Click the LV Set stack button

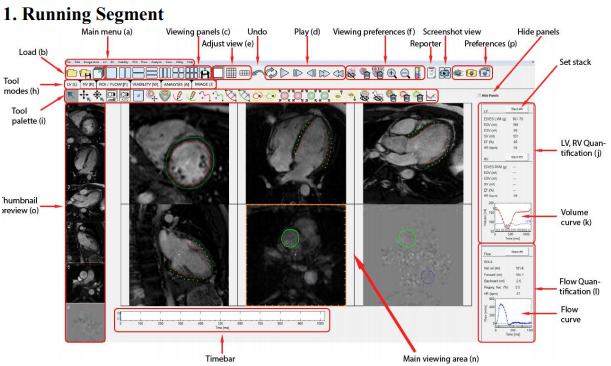[517, 110]
